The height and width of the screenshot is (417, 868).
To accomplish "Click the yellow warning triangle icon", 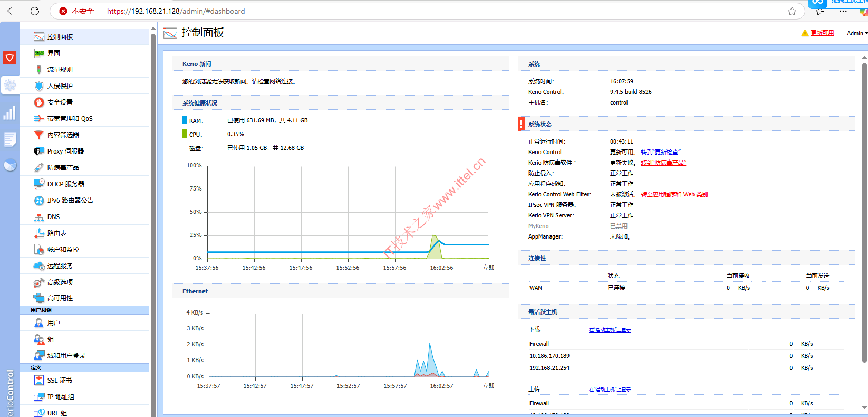I will click(x=805, y=33).
